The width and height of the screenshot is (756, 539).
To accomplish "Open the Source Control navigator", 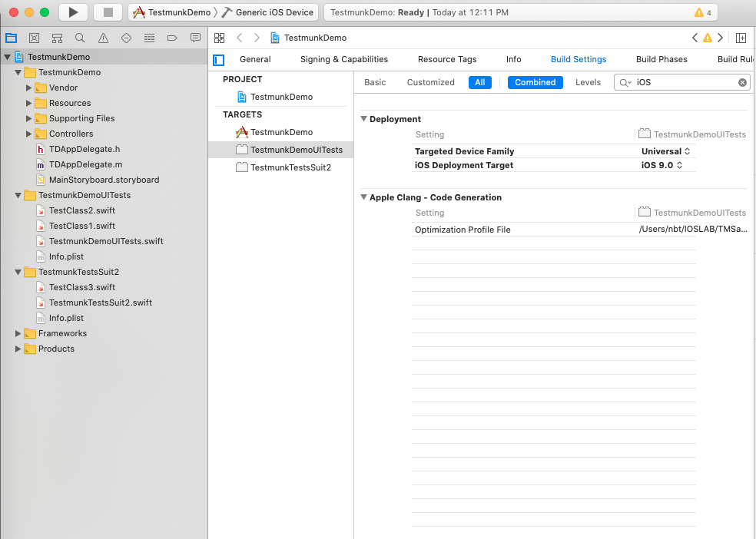I will tap(34, 38).
